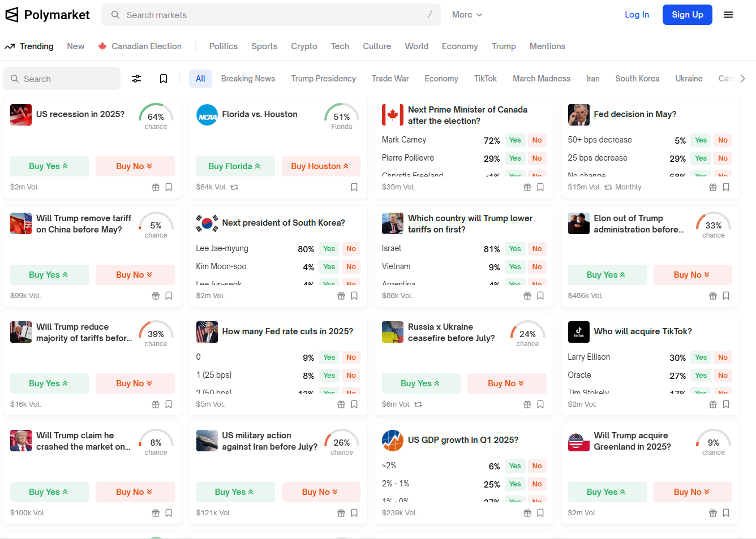
Task: Gift icon on US recession in 2025 card
Action: click(x=156, y=187)
